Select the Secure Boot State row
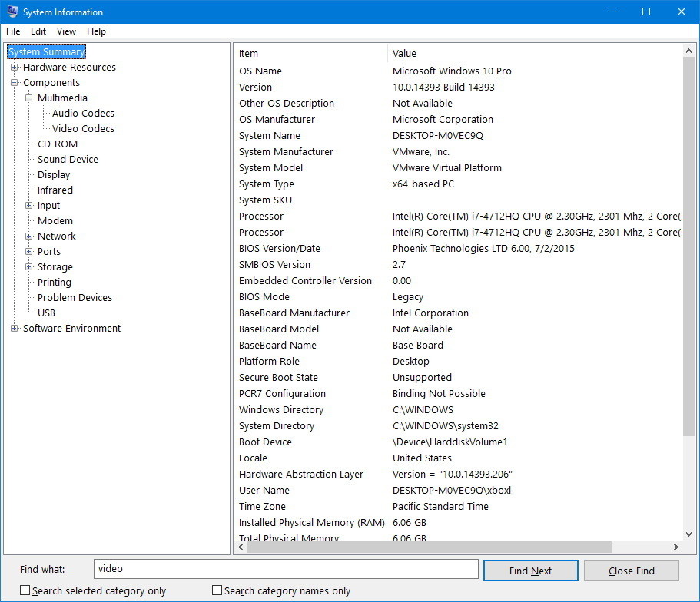This screenshot has width=700, height=602. 458,378
